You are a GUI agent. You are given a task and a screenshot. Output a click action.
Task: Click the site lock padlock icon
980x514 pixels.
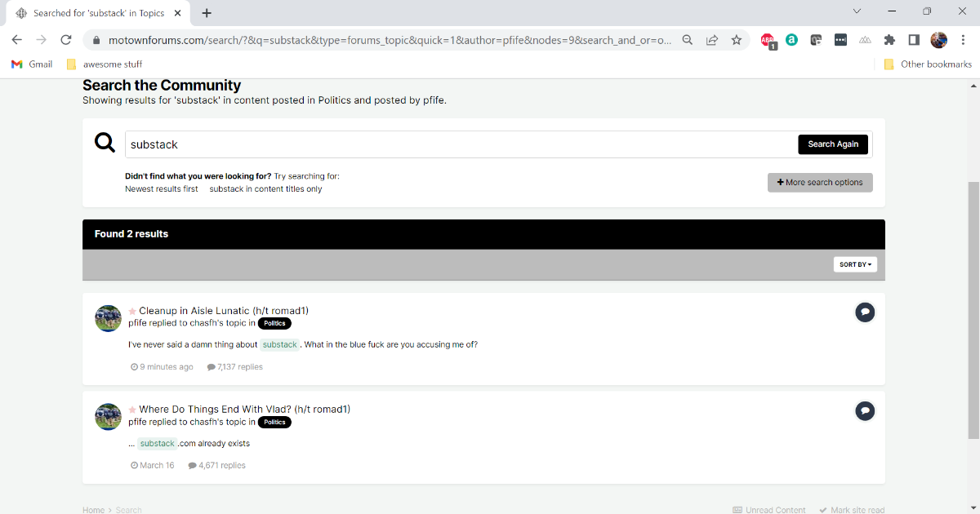pos(96,39)
